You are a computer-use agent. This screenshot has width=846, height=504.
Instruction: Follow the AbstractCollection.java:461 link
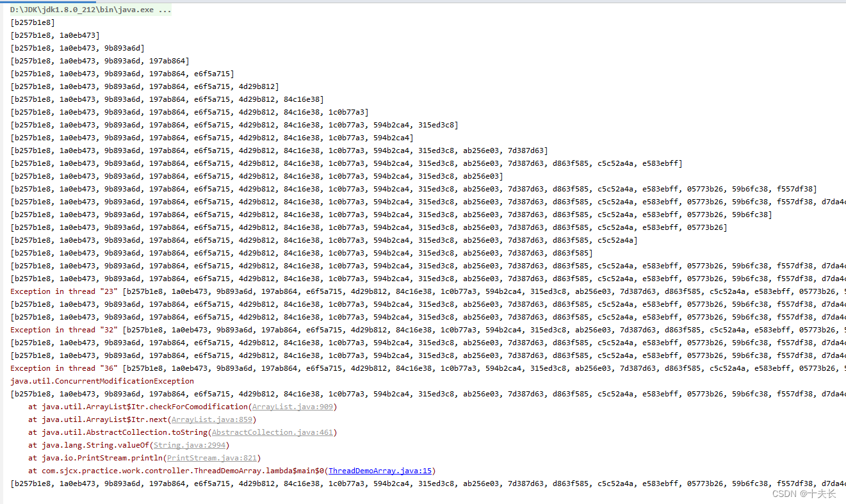272,432
